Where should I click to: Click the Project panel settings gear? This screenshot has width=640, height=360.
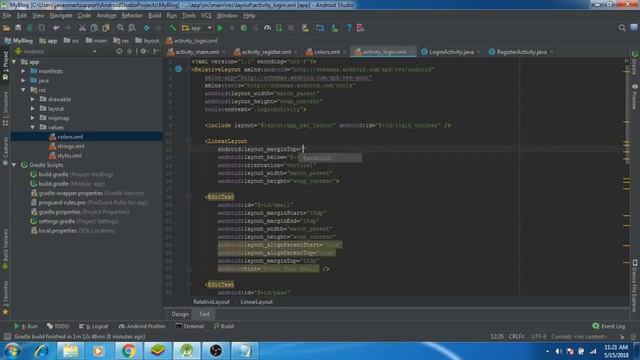143,52
